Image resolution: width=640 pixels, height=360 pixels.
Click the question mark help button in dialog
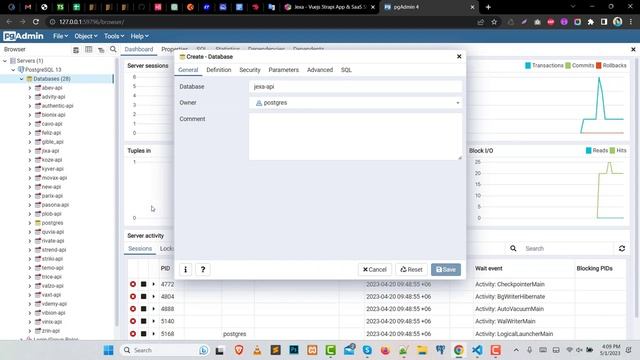(203, 269)
